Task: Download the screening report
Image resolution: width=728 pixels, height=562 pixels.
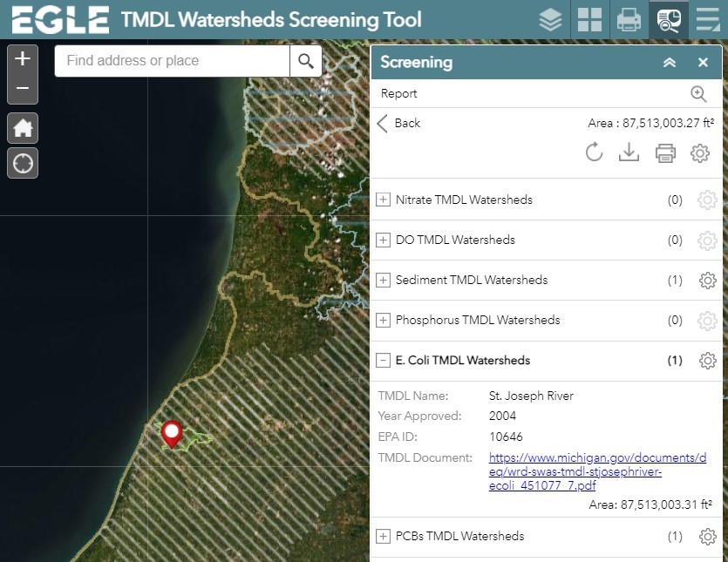Action: click(629, 152)
